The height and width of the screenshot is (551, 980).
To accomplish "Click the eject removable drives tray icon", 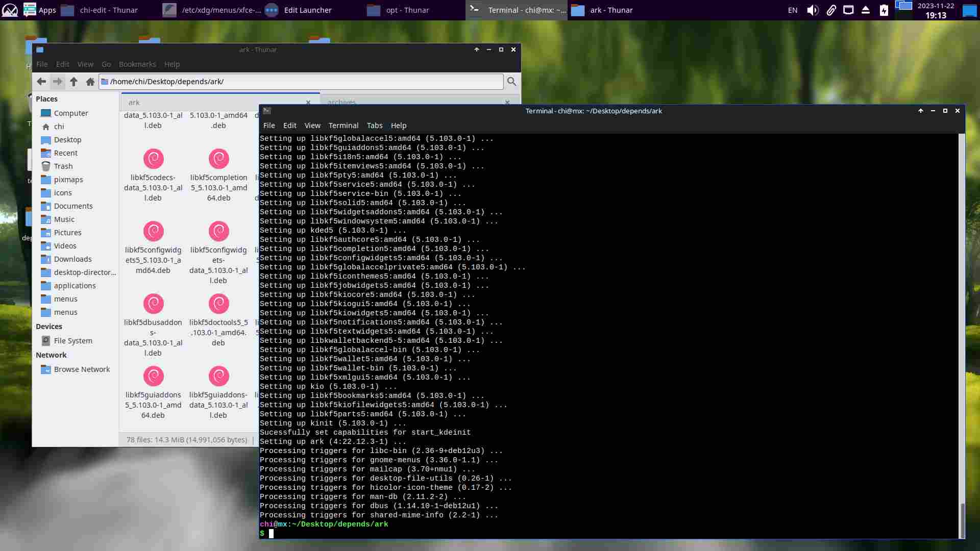I will pos(866,10).
